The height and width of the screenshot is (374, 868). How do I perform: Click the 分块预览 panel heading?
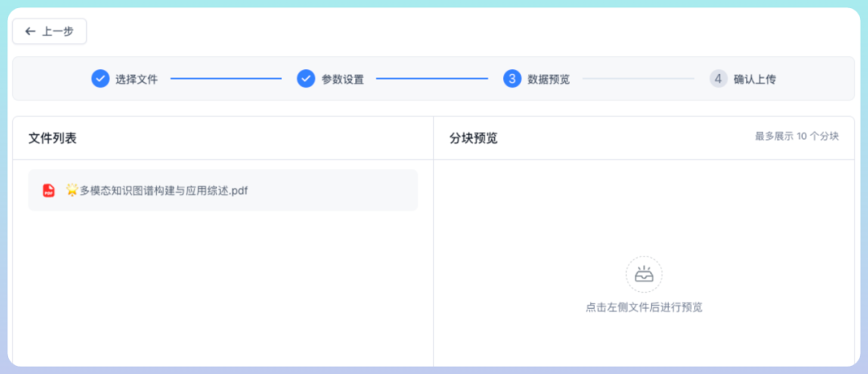point(473,138)
